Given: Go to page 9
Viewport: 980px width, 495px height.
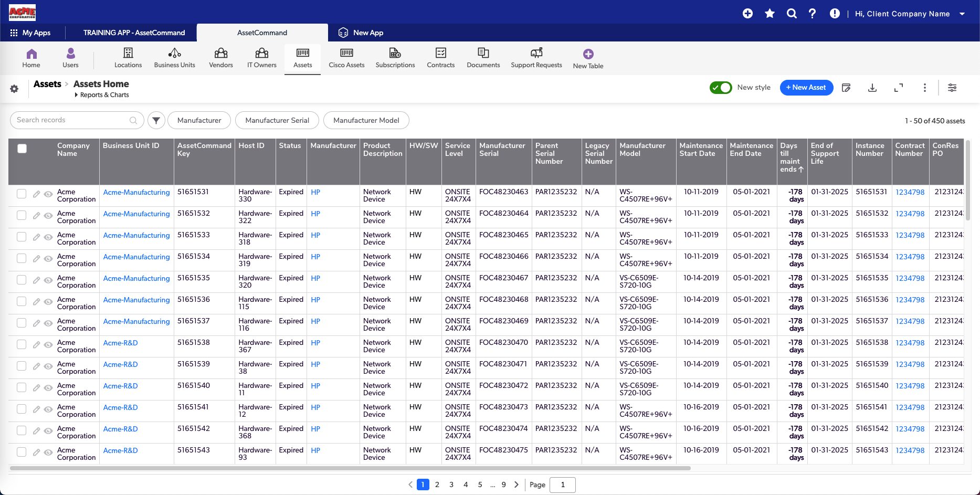Looking at the screenshot, I should (x=503, y=485).
